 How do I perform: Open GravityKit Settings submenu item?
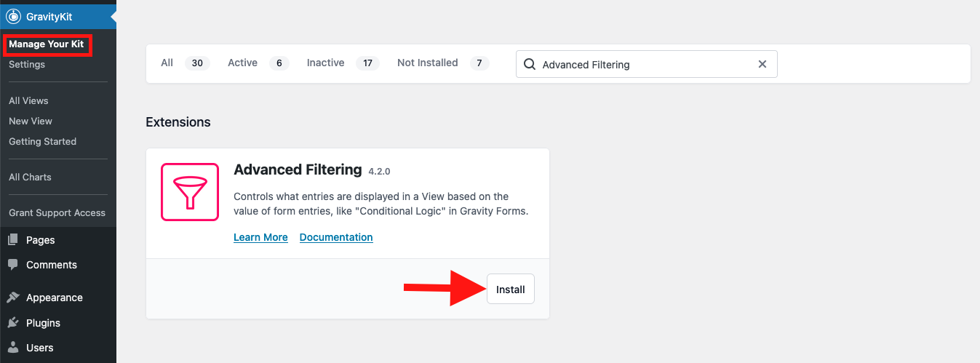[27, 65]
